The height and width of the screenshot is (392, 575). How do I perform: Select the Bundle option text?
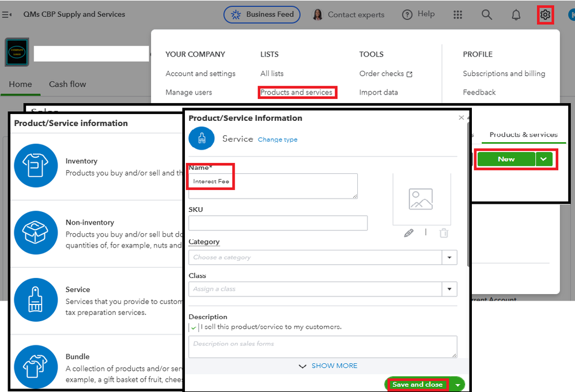[x=77, y=356]
